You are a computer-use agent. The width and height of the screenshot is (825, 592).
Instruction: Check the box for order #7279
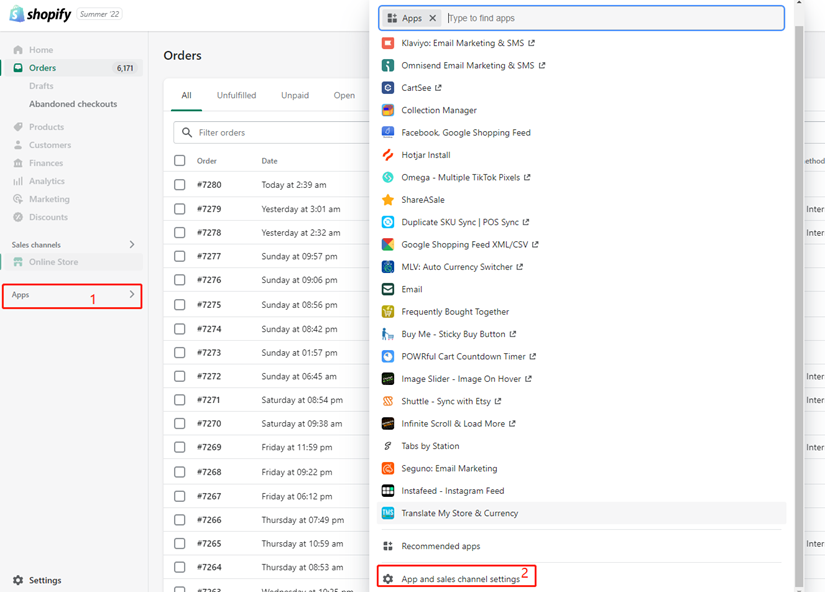[179, 209]
